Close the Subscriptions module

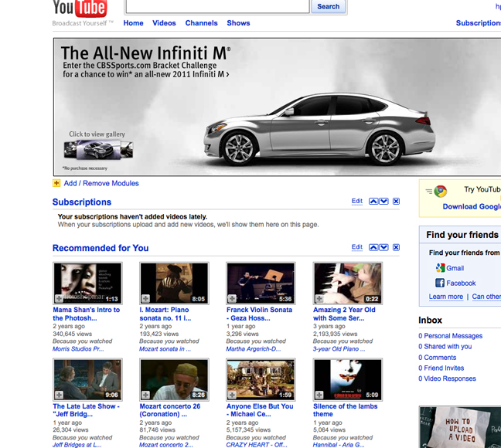pyautogui.click(x=396, y=201)
